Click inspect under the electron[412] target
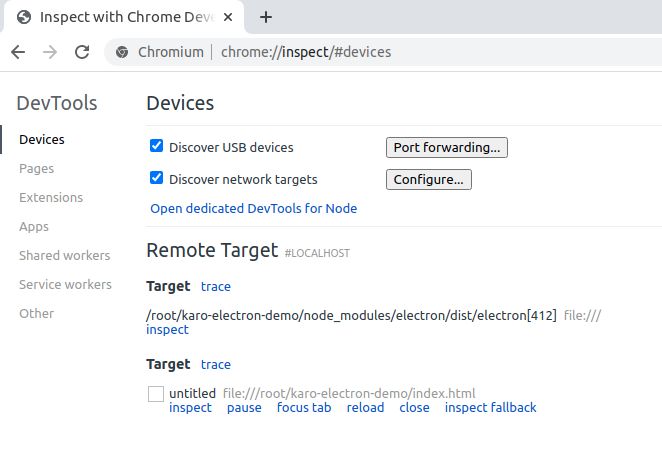Viewport: 662px width, 454px height. click(167, 330)
